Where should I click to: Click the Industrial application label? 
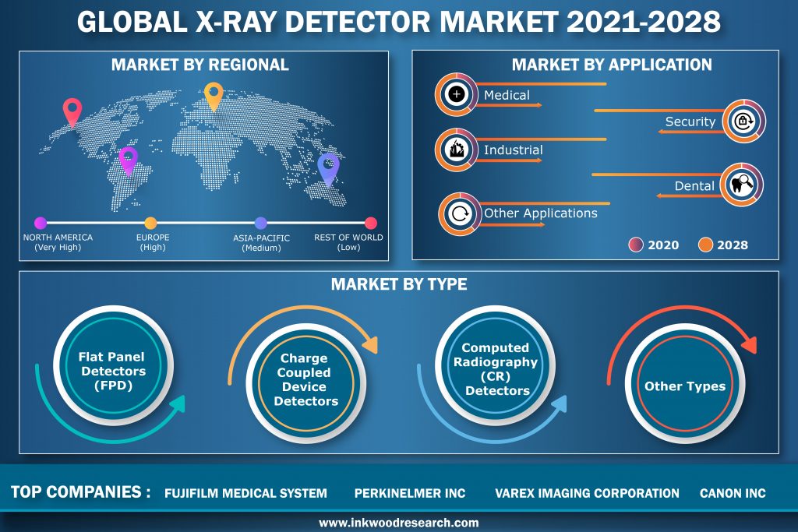click(x=513, y=150)
